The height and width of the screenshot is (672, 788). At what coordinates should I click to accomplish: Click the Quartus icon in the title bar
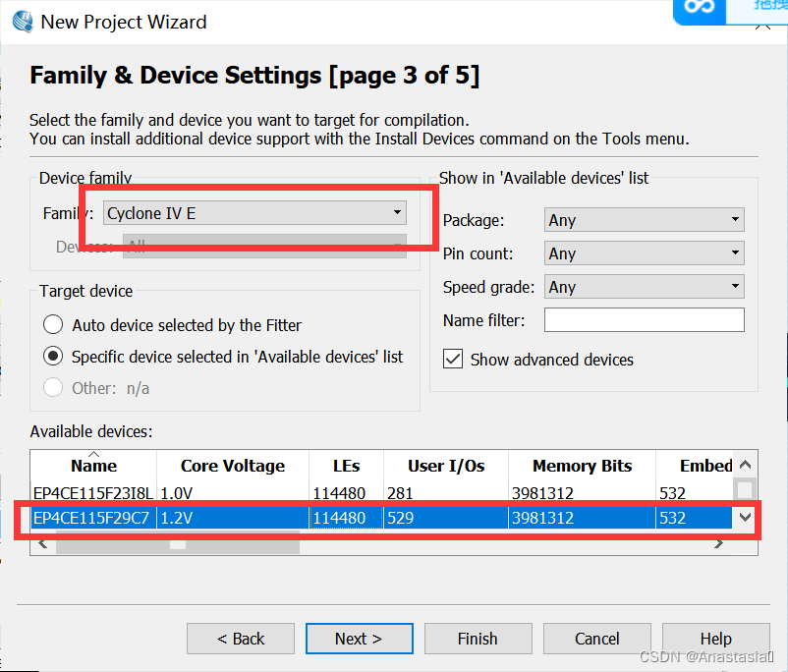[21, 21]
